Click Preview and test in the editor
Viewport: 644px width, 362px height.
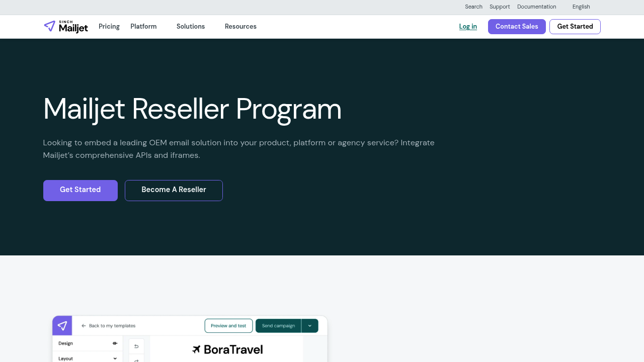pyautogui.click(x=228, y=326)
